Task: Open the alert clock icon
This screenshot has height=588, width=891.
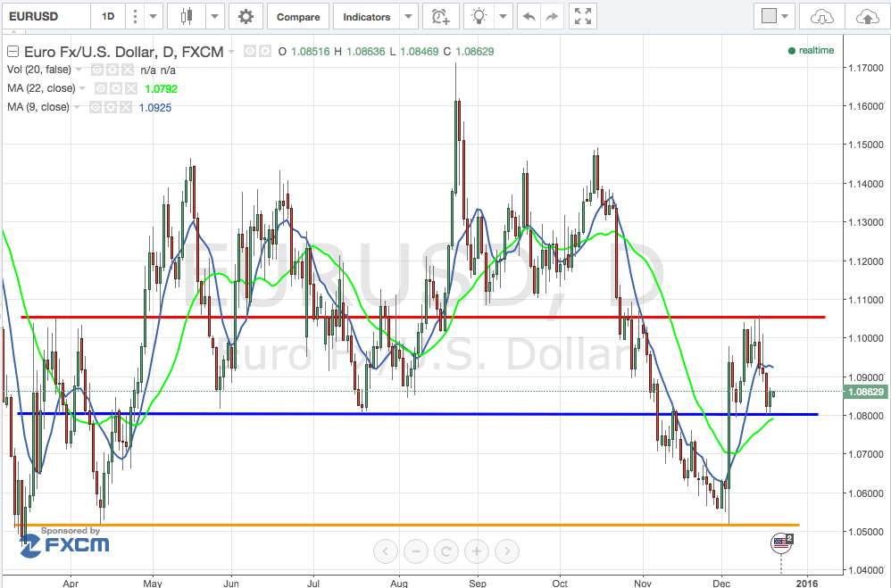Action: pos(439,17)
